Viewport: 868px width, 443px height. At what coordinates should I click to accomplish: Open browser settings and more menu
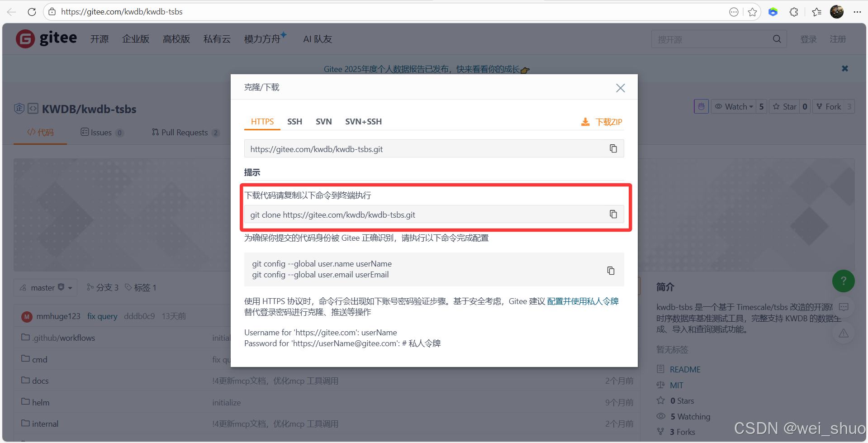(x=857, y=12)
